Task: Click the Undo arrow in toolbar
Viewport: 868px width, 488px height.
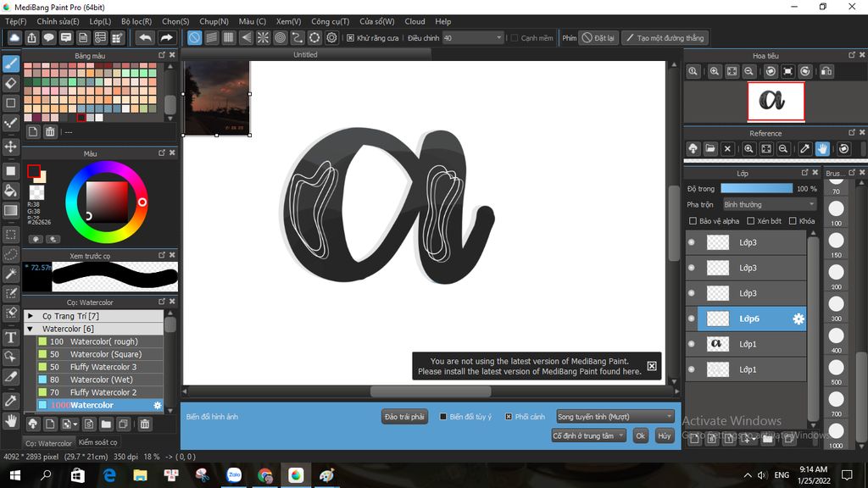Action: [x=145, y=37]
